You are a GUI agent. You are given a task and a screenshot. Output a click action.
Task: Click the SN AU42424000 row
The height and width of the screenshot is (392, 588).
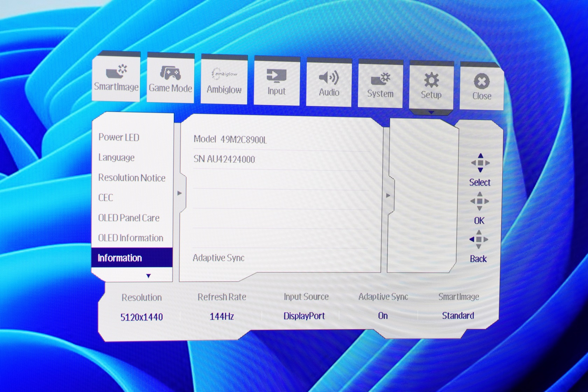point(224,159)
